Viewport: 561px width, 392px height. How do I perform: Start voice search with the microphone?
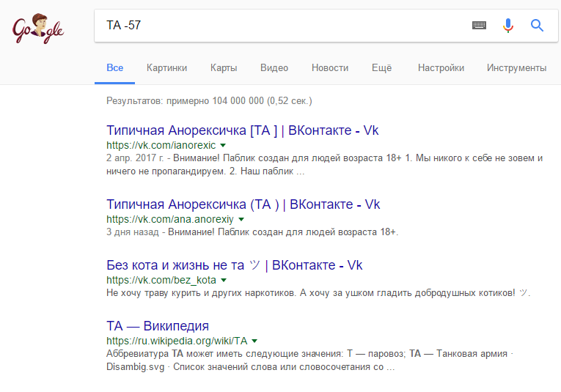(507, 26)
